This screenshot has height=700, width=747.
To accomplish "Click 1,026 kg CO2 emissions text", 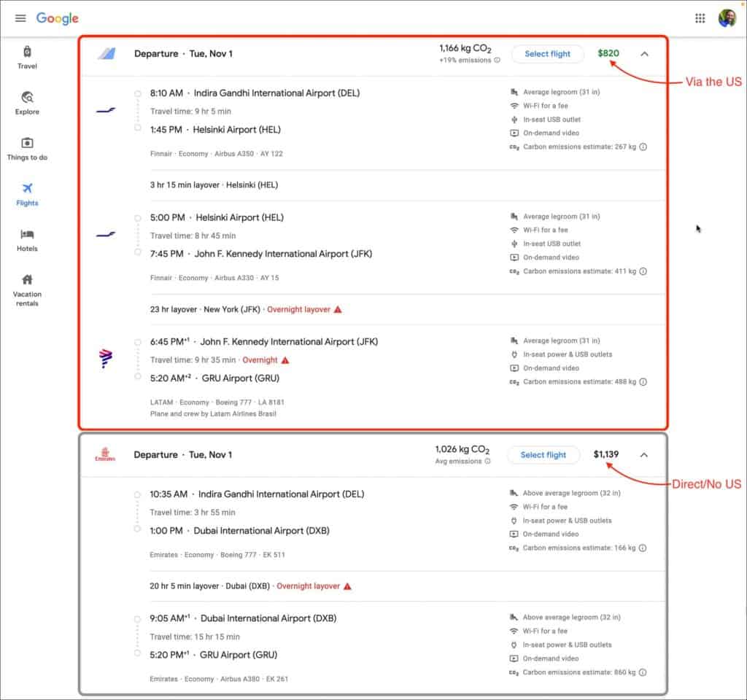I will (462, 449).
